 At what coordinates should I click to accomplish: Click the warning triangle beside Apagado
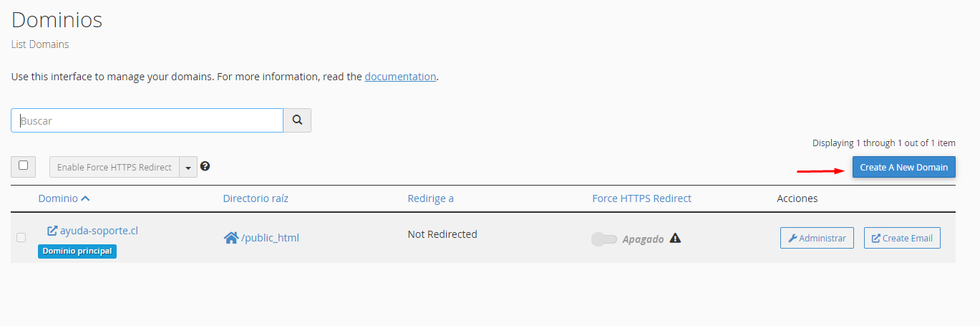[x=675, y=238]
